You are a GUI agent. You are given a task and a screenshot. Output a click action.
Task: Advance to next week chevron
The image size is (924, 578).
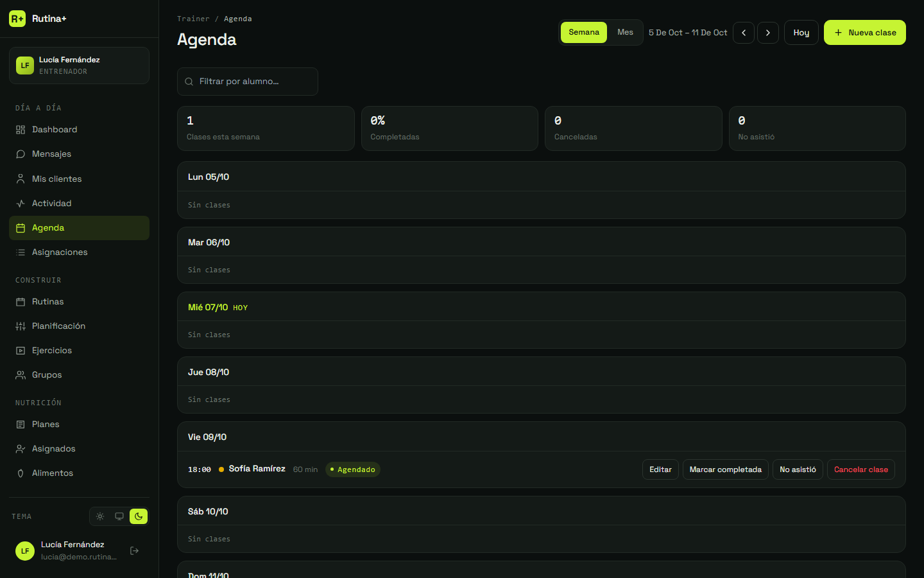click(768, 33)
